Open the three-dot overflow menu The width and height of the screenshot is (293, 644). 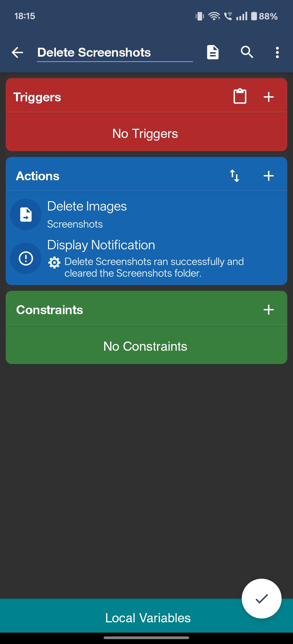(277, 52)
